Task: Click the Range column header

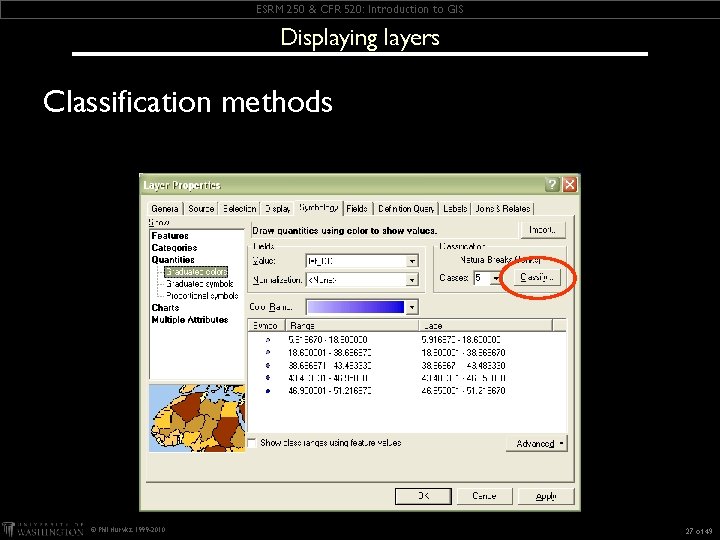Action: pyautogui.click(x=352, y=326)
